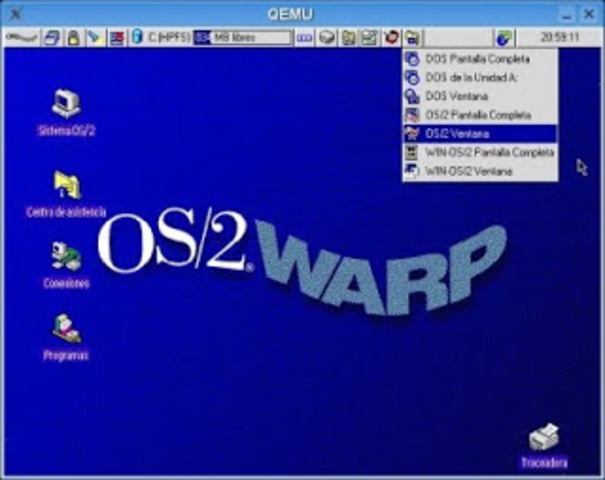Click the red circular icon in WarpCenter tray

point(391,38)
